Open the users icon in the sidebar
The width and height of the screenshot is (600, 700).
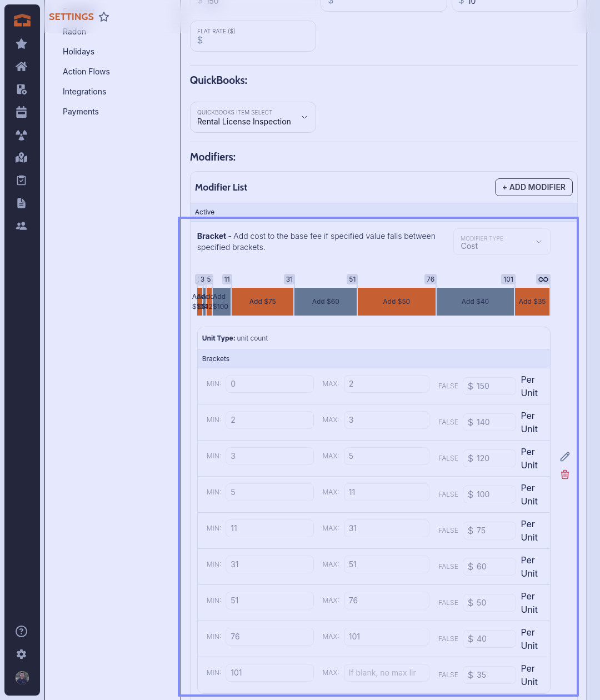click(22, 226)
